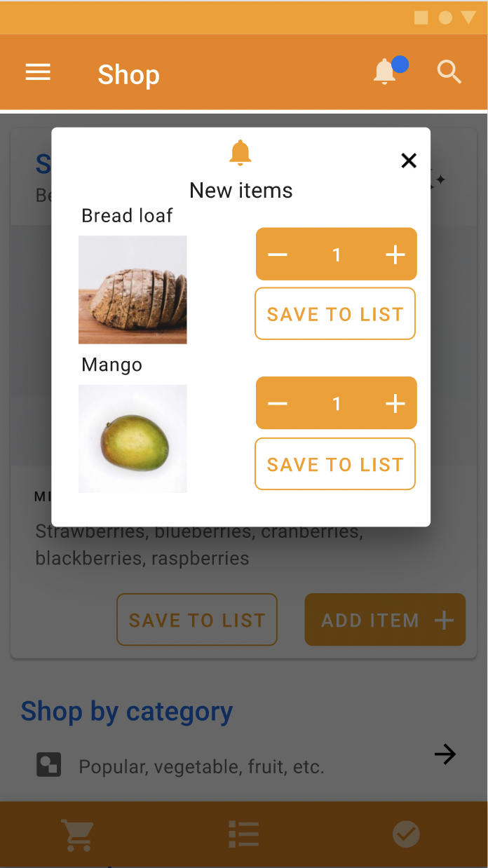Select the Mango image
This screenshot has width=488, height=868.
[x=133, y=439]
